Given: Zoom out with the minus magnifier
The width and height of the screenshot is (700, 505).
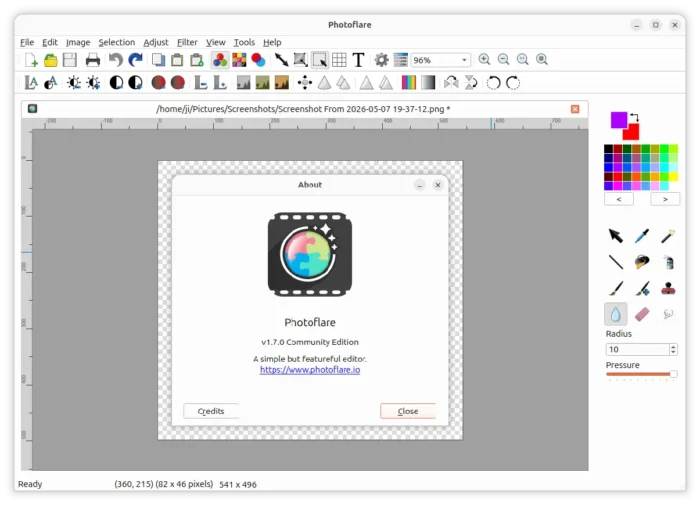Looking at the screenshot, I should click(503, 59).
